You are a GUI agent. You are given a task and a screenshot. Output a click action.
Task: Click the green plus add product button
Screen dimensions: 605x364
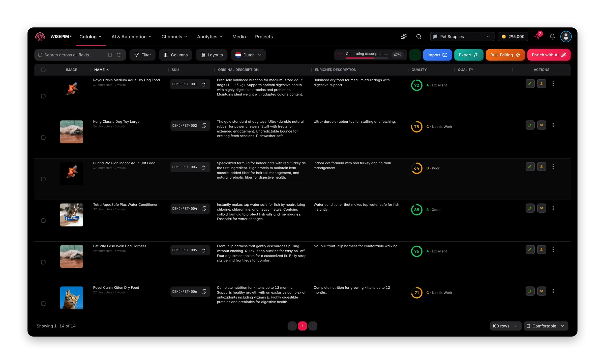(415, 55)
